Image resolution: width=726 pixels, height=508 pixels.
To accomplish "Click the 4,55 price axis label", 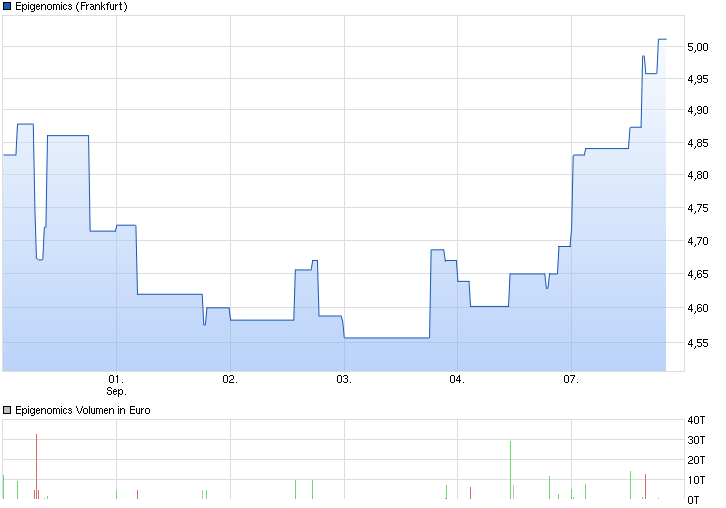I will (698, 343).
